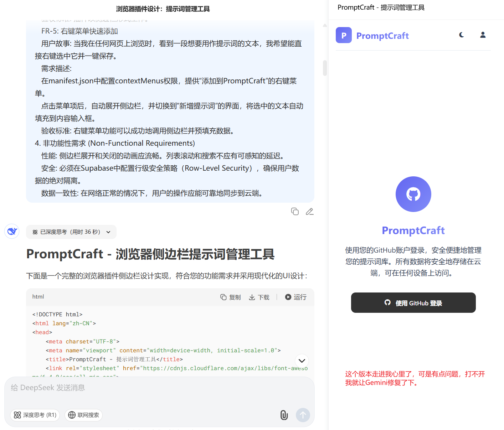504x430 pixels.
Task: Click the large GitHub circle icon
Action: pos(413,194)
